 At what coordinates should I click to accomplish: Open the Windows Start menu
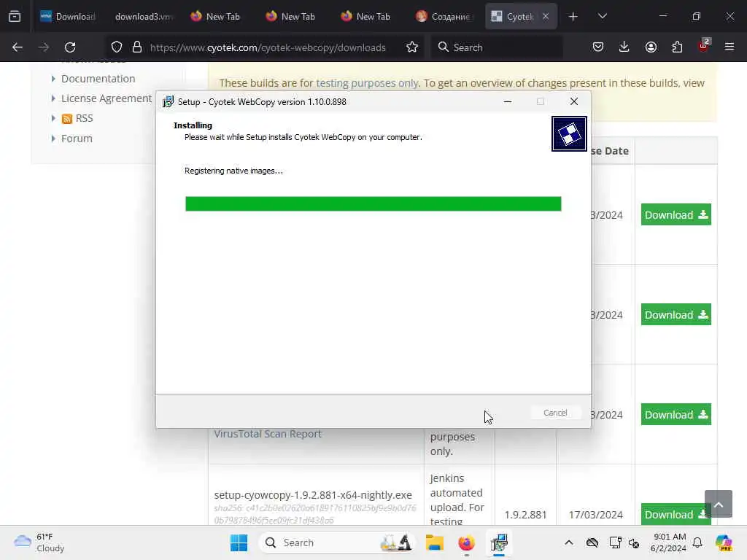pos(239,542)
